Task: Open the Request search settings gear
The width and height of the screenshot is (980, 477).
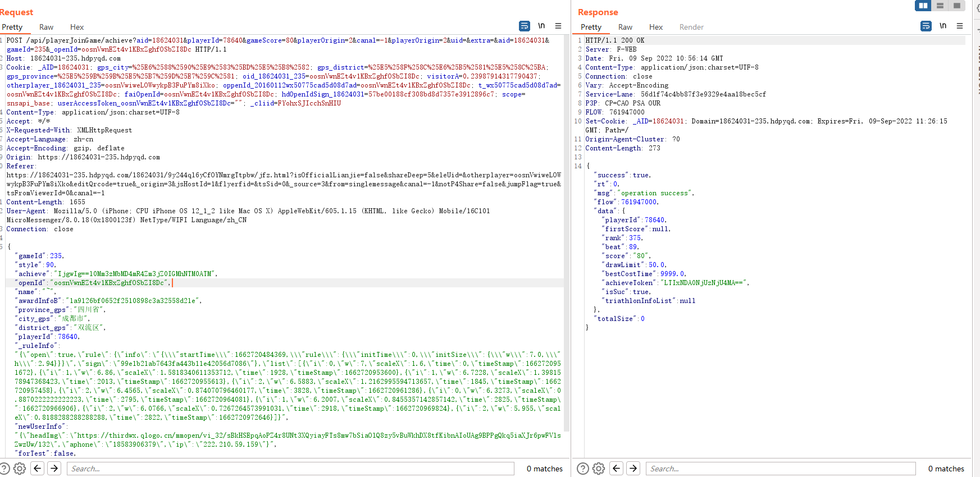Action: tap(20, 469)
